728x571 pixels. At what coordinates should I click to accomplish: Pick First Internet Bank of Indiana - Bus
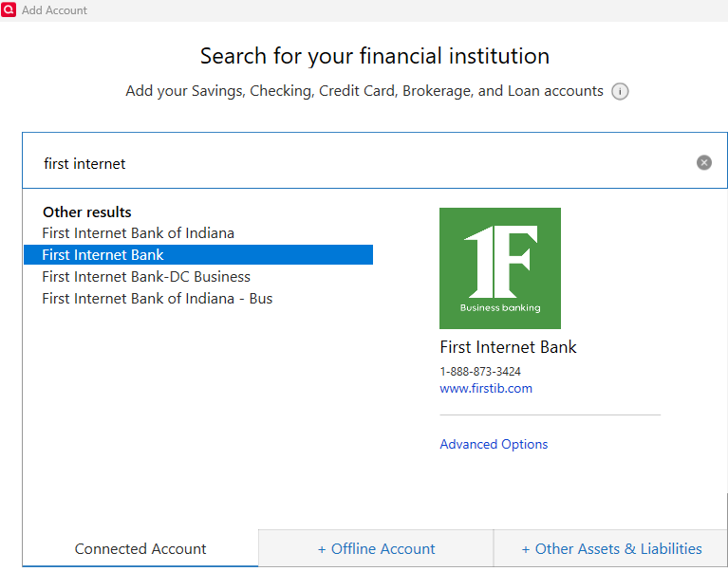coord(157,299)
